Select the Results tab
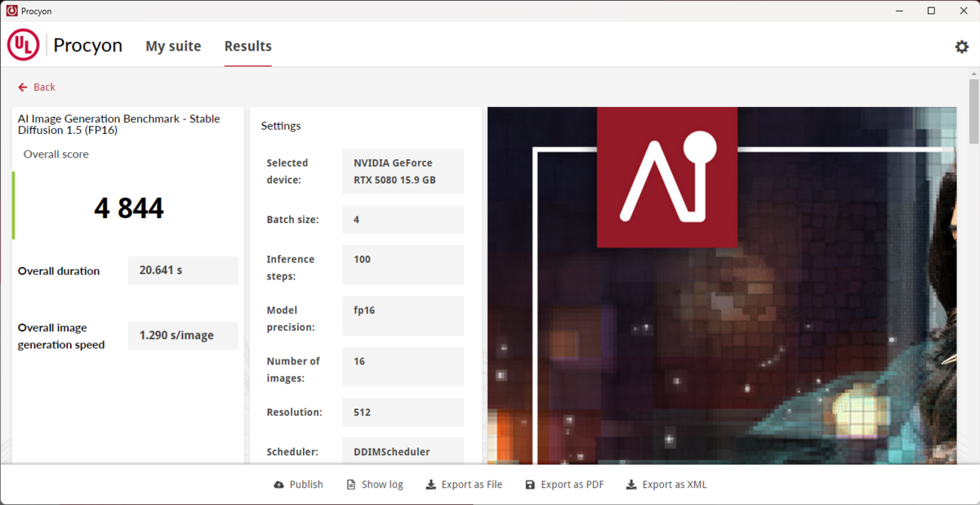Viewport: 980px width, 505px height. tap(248, 47)
